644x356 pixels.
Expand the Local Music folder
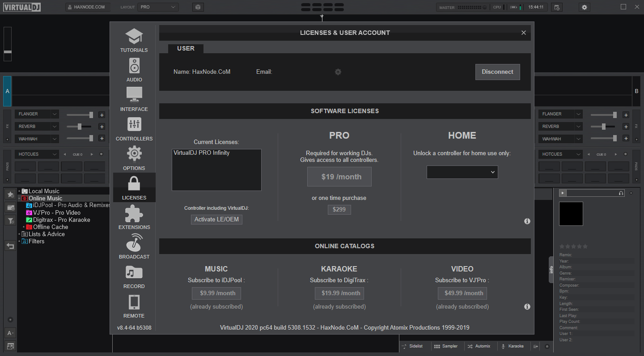pyautogui.click(x=19, y=191)
